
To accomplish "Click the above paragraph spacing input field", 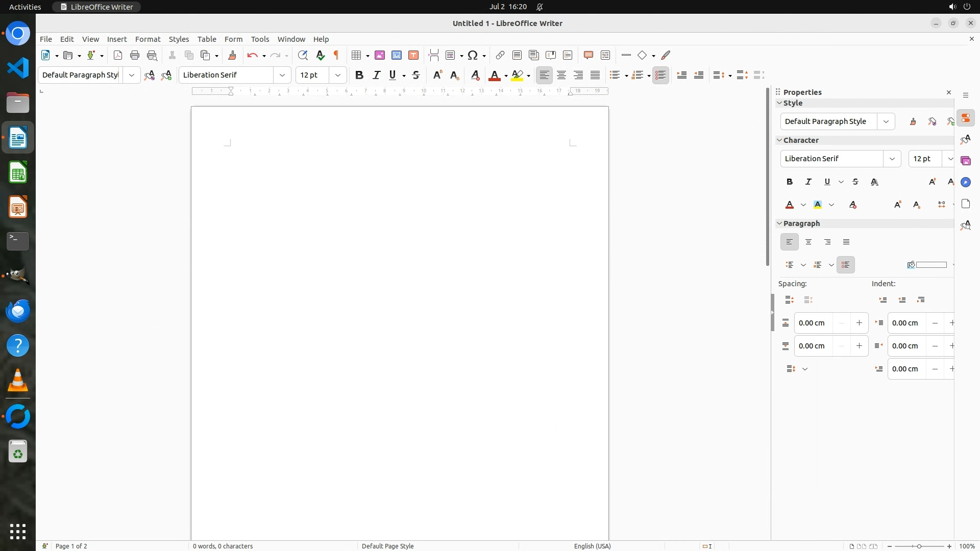I will coord(813,323).
